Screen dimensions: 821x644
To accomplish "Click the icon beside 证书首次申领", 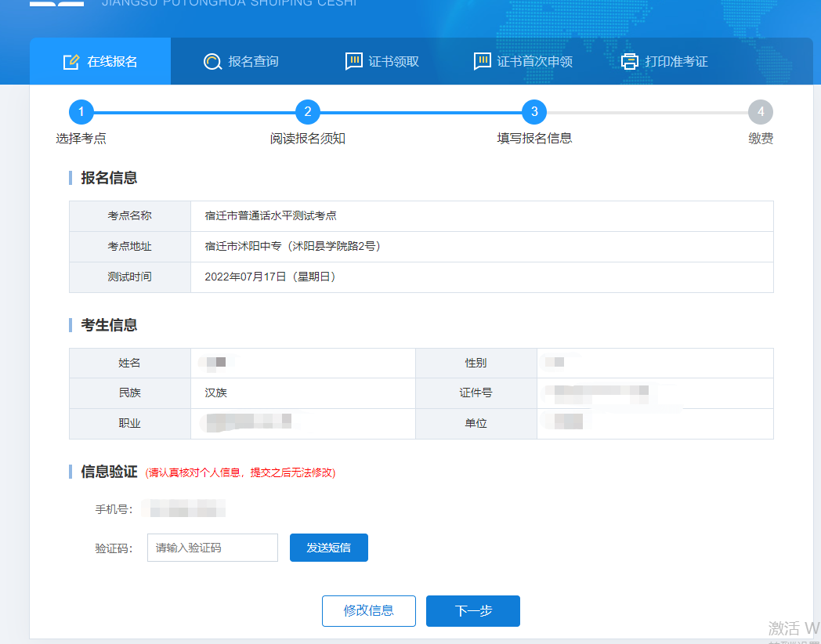I will pyautogui.click(x=483, y=61).
